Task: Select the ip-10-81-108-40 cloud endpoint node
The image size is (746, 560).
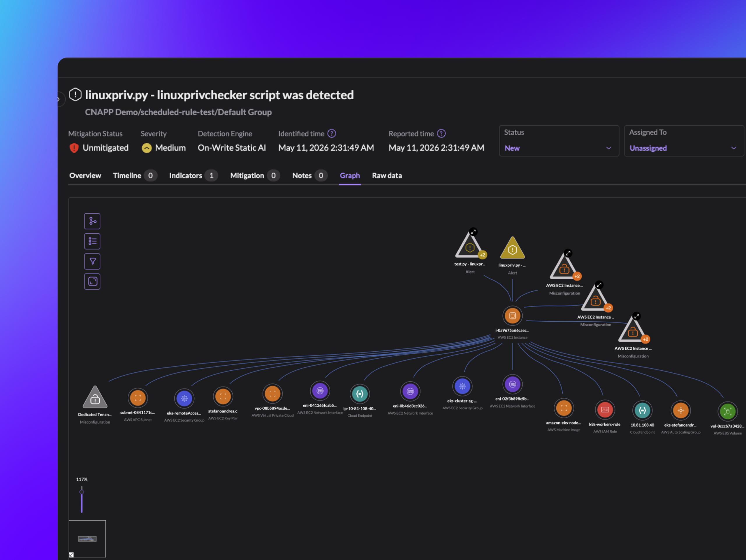Action: [360, 394]
